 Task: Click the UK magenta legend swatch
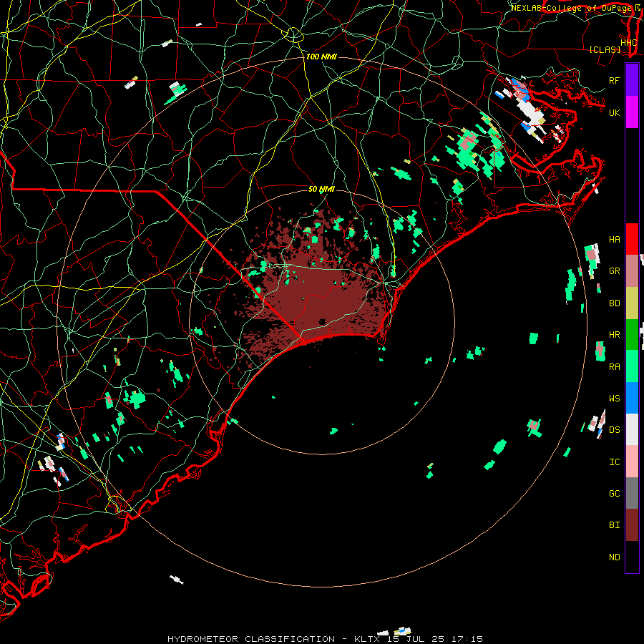632,112
